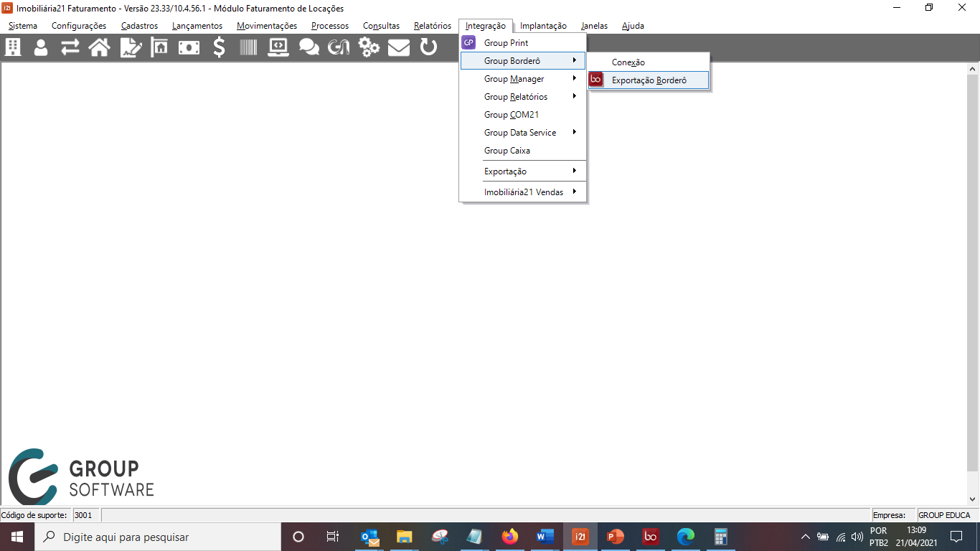The width and height of the screenshot is (980, 551).
Task: Click the Windows search box
Action: [158, 537]
